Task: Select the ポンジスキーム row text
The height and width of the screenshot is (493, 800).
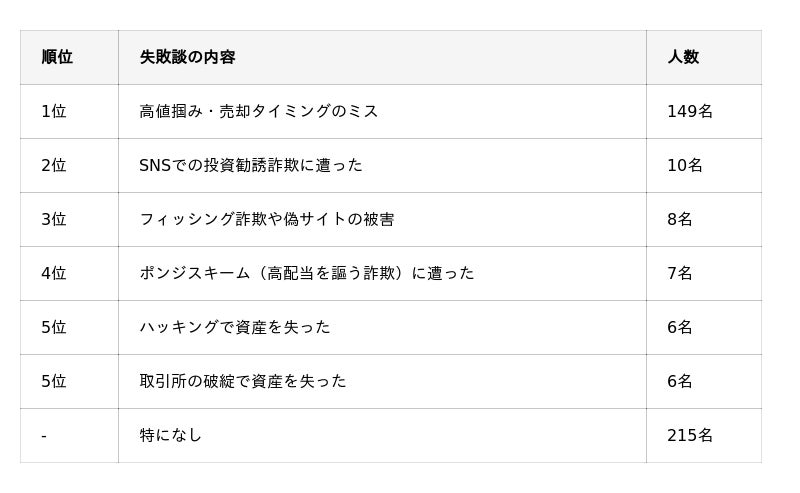Action: click(307, 273)
